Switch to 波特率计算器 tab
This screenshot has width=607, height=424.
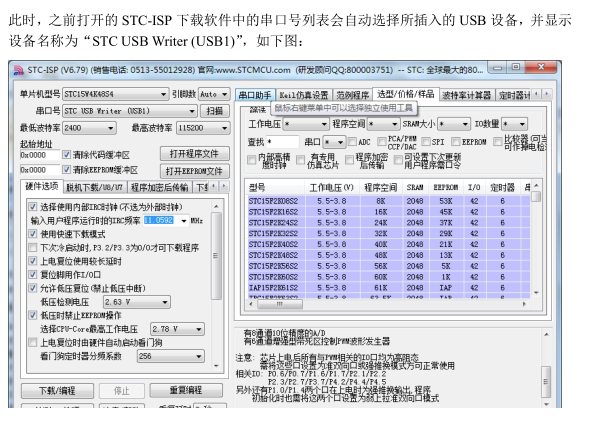[466, 95]
